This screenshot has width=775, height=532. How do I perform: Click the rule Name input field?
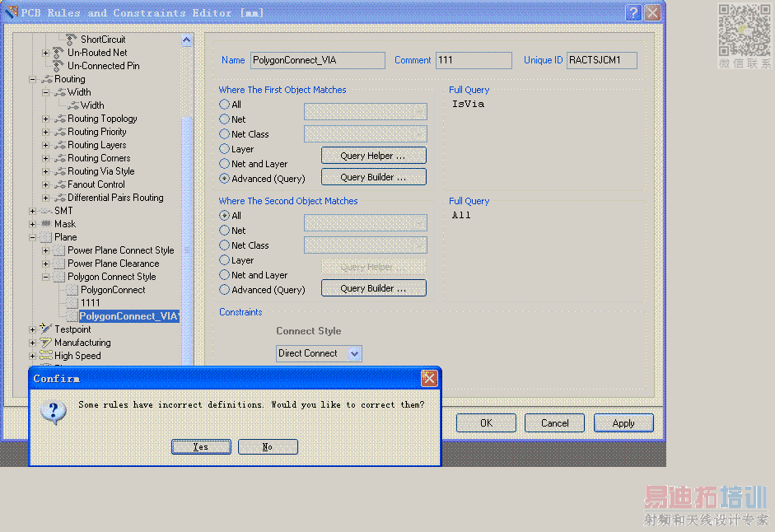[318, 60]
